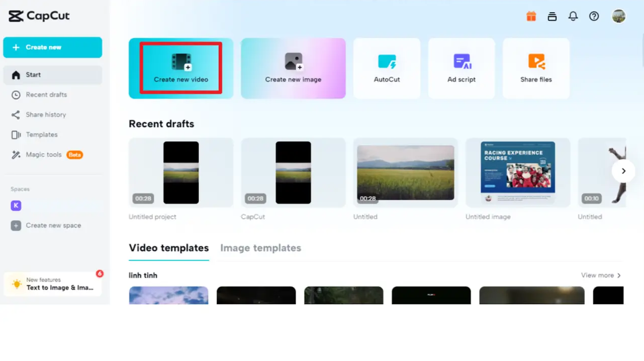This screenshot has width=644, height=361.
Task: Click the clock icon beside Recent drafts
Action: [x=16, y=95]
